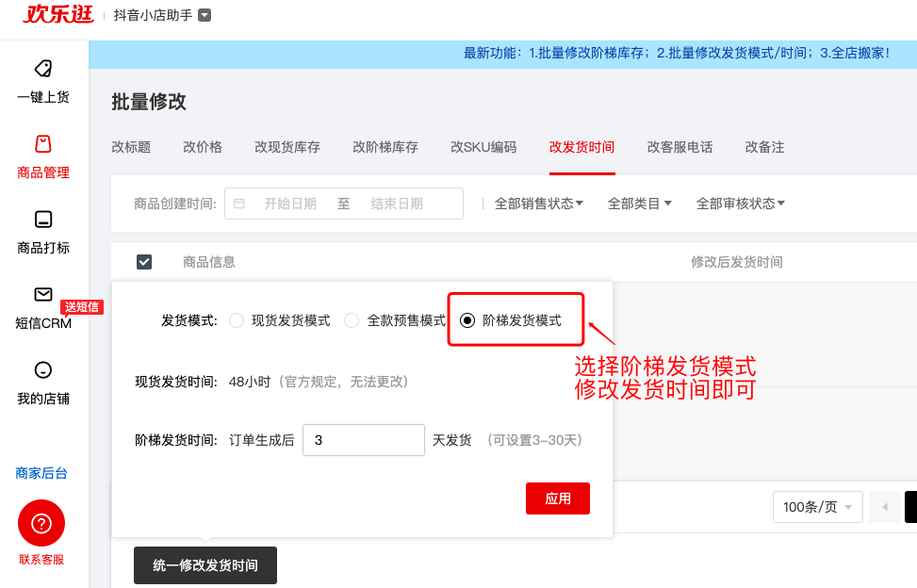Click the 阶梯发货时间 days input field
The width and height of the screenshot is (917, 588).
[x=363, y=440]
